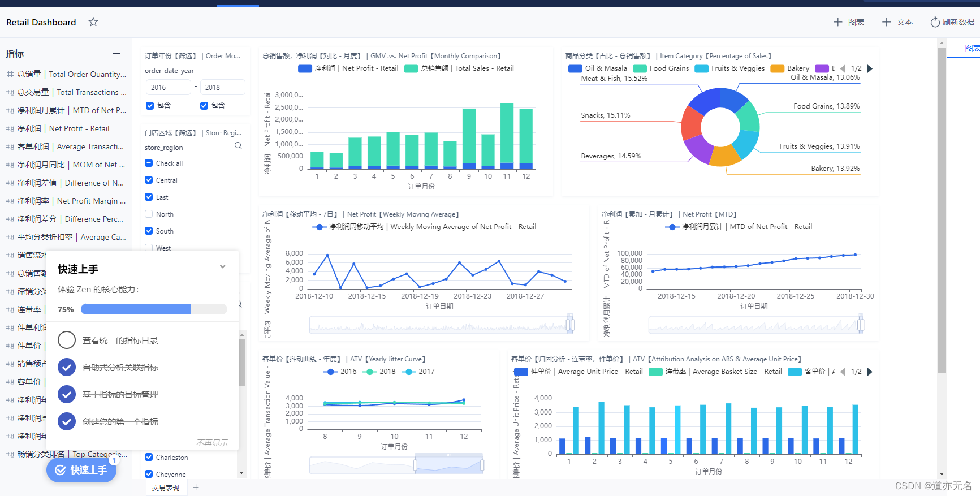Click MTD net profit zoom slider handle
Viewport: 980px width, 496px height.
[861, 324]
